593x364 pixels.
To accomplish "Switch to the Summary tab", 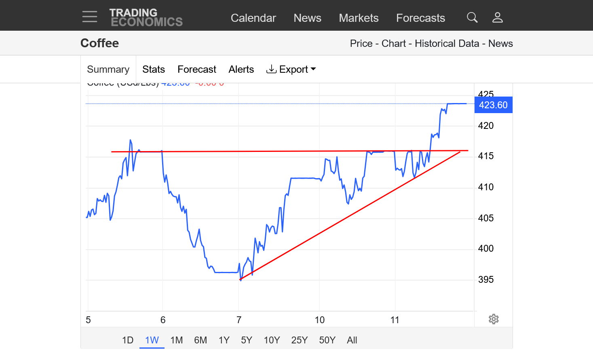I will point(108,69).
